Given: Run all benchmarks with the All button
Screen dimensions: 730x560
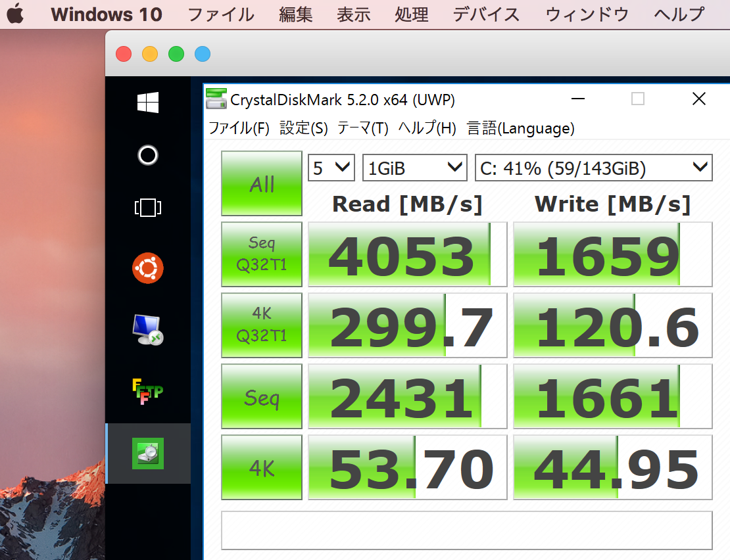Looking at the screenshot, I should [x=262, y=183].
